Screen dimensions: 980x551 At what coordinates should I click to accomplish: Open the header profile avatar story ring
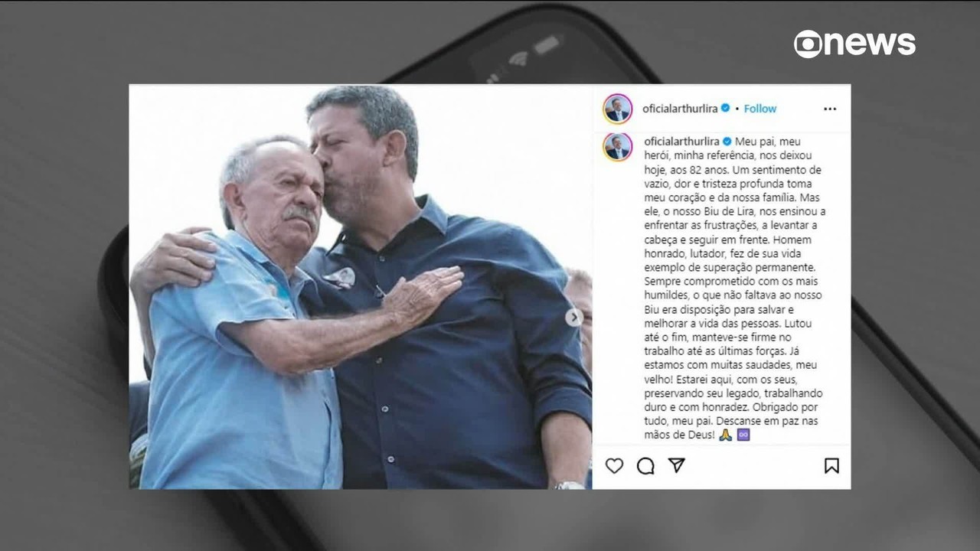(617, 109)
